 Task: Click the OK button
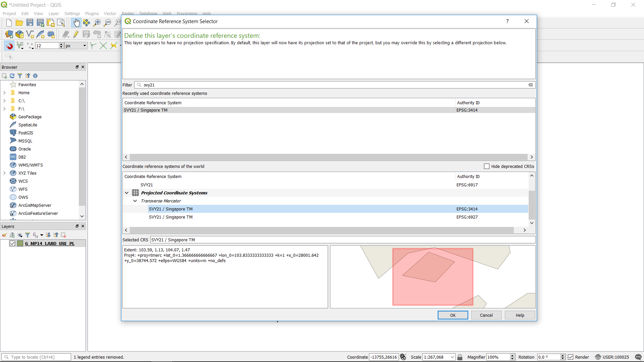[x=452, y=315]
